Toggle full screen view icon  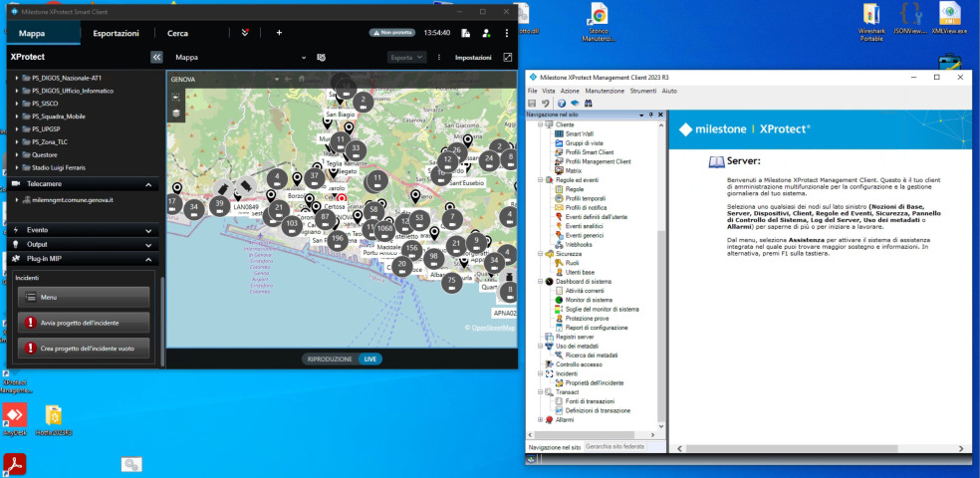pyautogui.click(x=508, y=58)
